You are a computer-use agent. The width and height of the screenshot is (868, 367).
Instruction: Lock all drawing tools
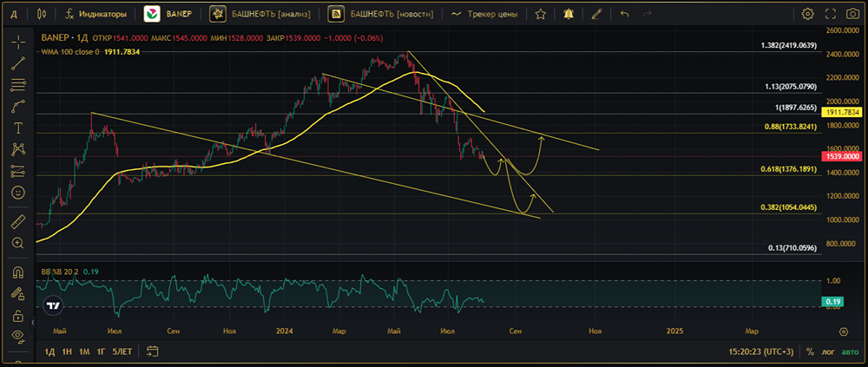pos(18,316)
